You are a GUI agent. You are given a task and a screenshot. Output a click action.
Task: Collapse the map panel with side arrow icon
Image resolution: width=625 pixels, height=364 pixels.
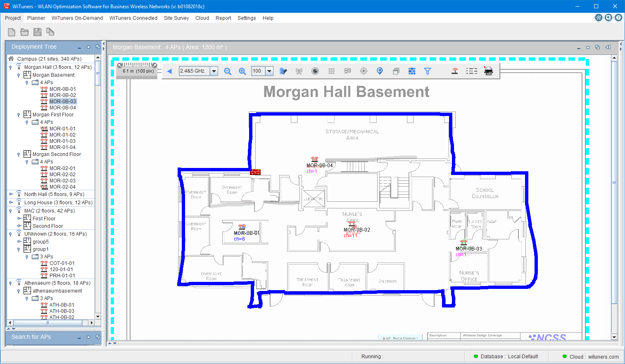pos(608,47)
